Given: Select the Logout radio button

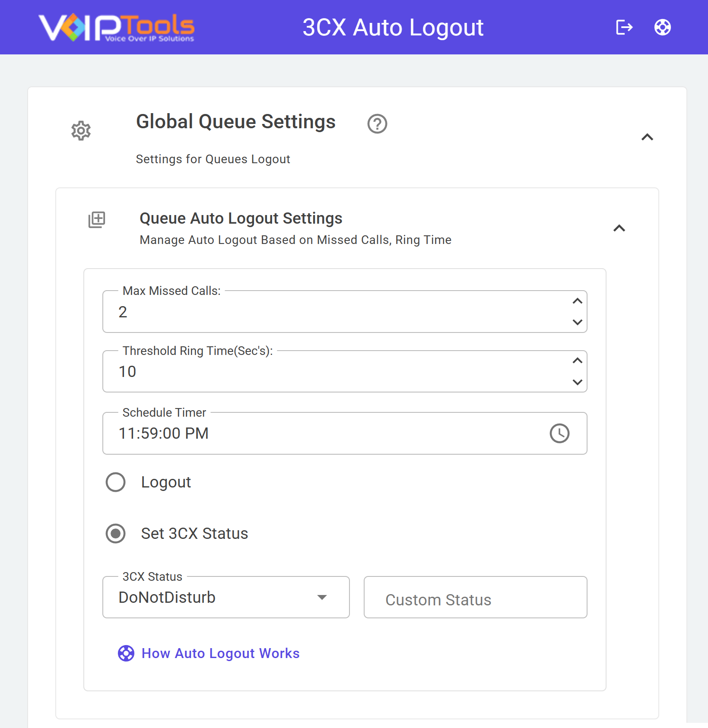Looking at the screenshot, I should point(116,482).
